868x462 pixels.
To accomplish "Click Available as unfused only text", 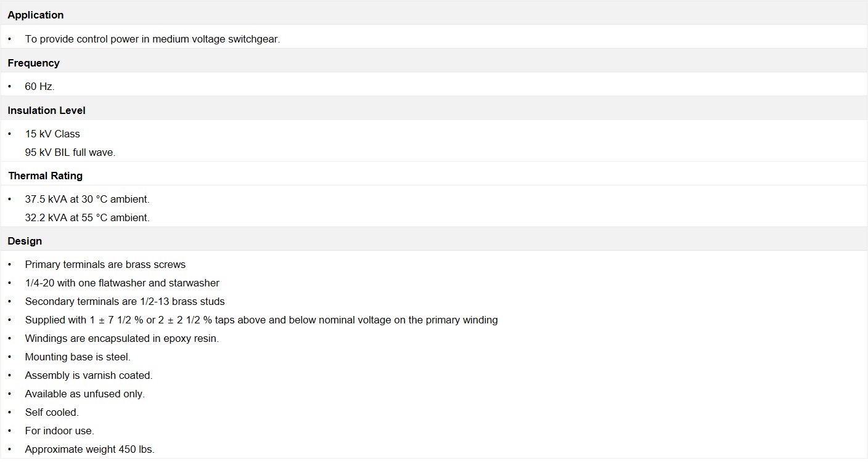I will 85,394.
